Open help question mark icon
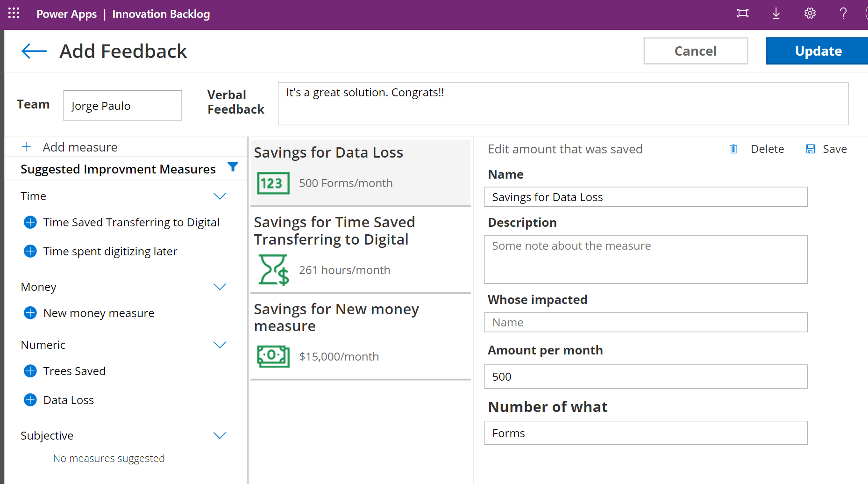 click(x=843, y=14)
